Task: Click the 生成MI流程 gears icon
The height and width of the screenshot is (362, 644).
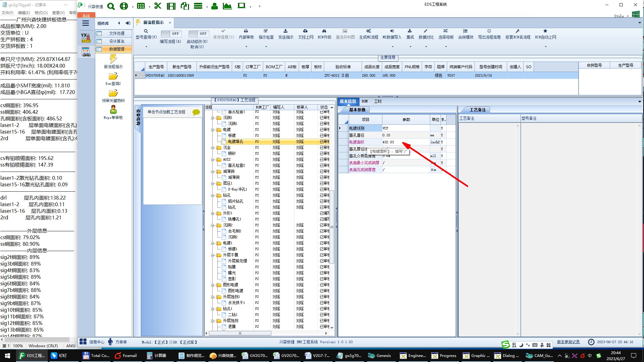Action: coord(369,31)
